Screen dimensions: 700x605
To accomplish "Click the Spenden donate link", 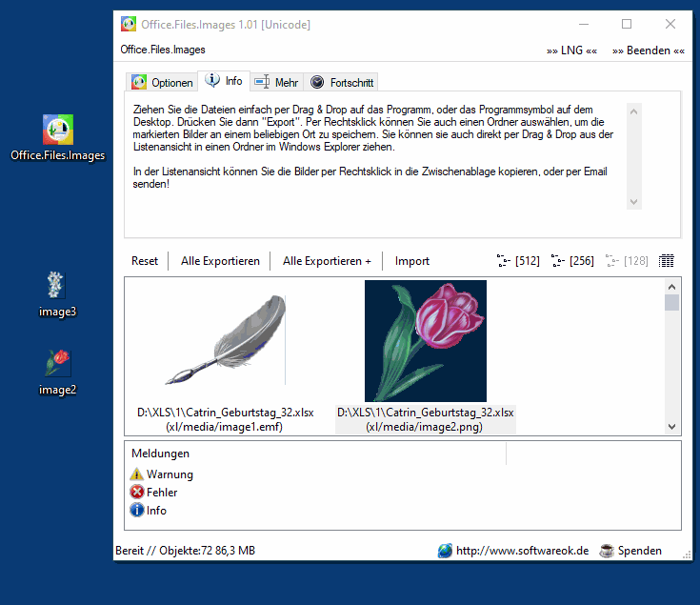I will [639, 551].
